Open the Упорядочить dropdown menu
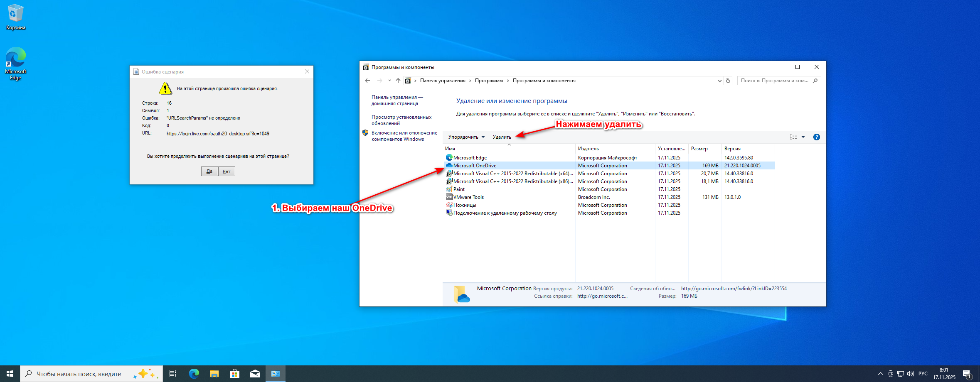Viewport: 980px width, 382px height. pos(466,137)
